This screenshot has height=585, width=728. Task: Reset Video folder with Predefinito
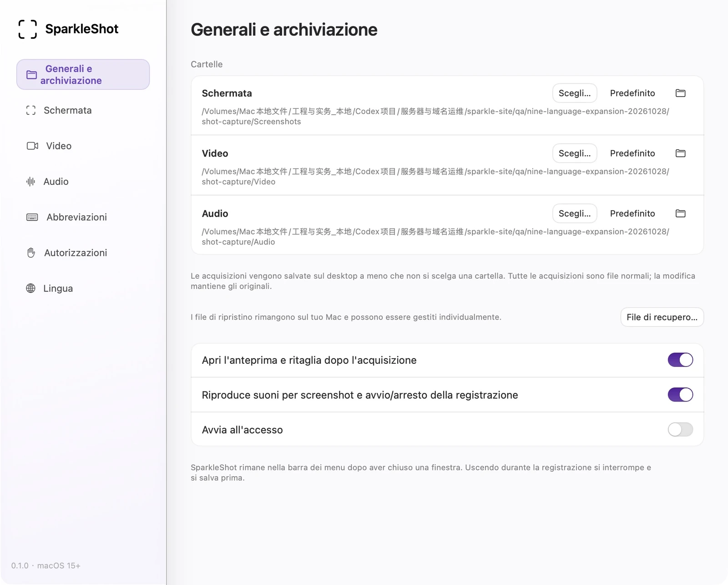pos(632,153)
